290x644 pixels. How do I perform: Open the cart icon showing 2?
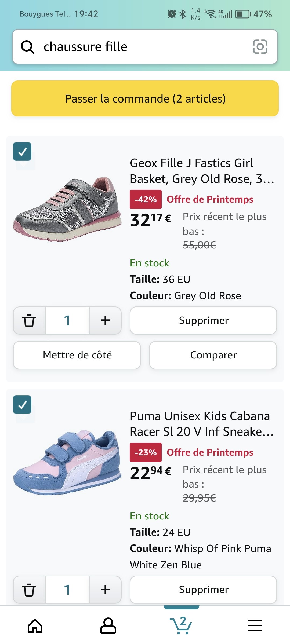(x=181, y=625)
